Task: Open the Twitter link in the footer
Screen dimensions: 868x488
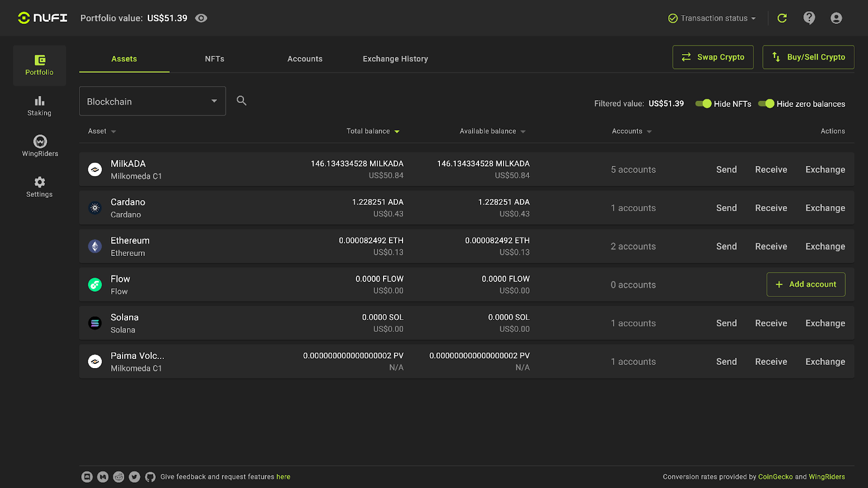Action: pyautogui.click(x=135, y=477)
